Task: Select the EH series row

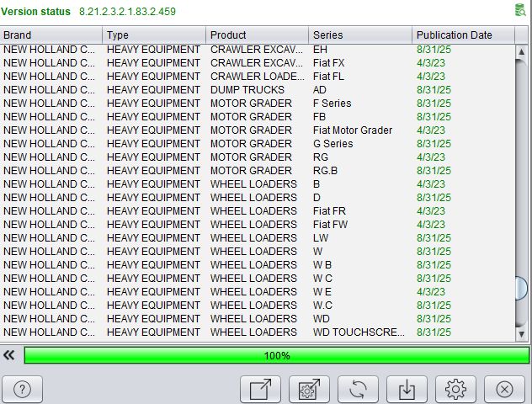Action: [258, 50]
